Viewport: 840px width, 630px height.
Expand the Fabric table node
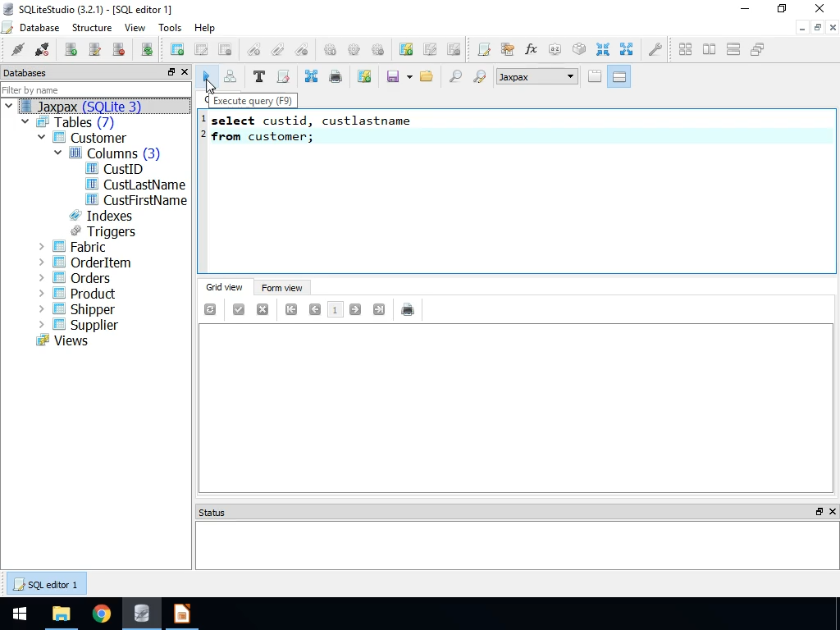(42, 247)
